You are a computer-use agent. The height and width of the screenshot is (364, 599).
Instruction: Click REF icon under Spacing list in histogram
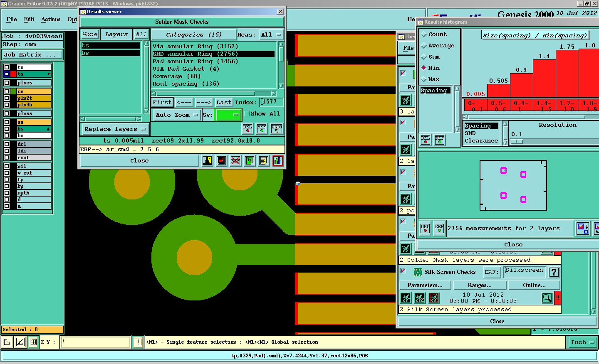(x=440, y=140)
